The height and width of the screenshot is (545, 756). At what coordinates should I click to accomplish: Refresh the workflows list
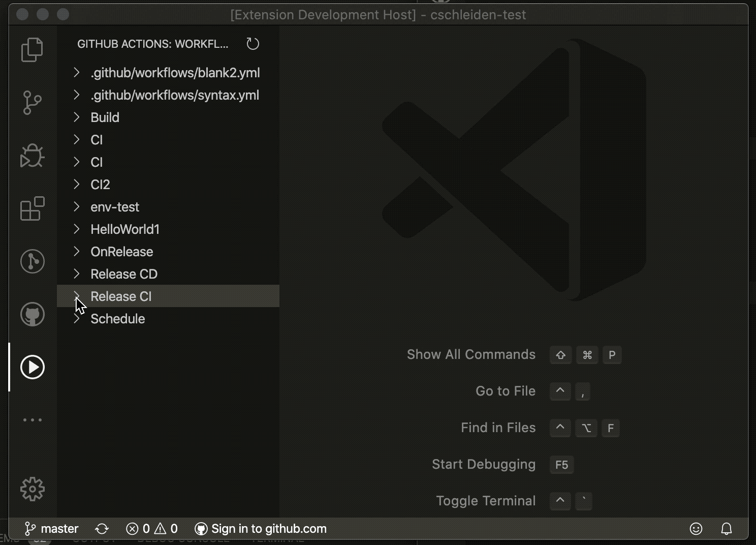(253, 44)
